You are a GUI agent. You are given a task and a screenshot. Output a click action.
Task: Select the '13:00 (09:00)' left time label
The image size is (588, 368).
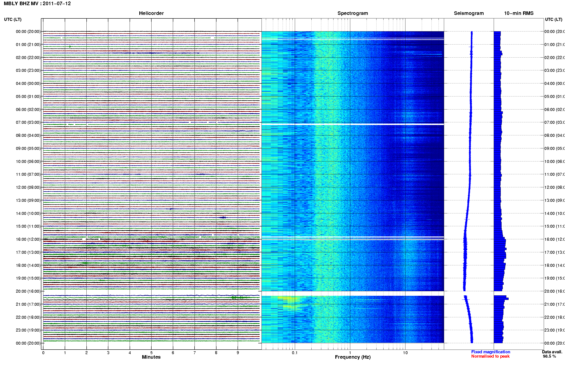click(x=28, y=201)
